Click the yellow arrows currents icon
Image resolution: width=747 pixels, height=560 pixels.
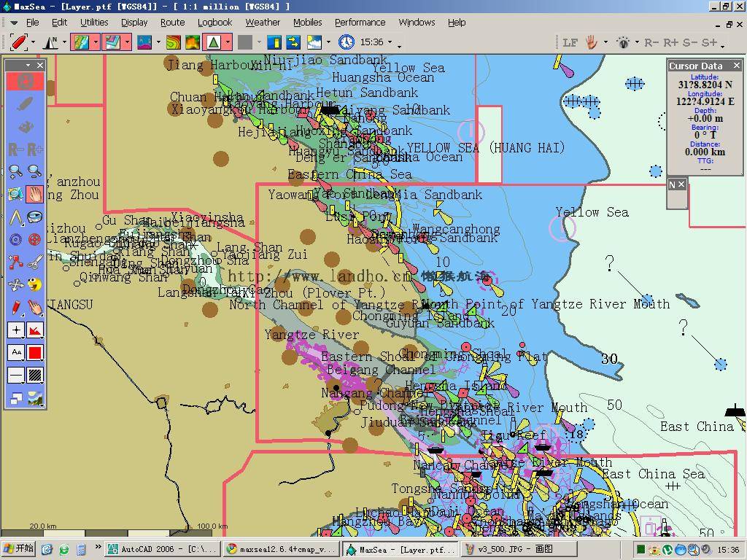[x=293, y=42]
